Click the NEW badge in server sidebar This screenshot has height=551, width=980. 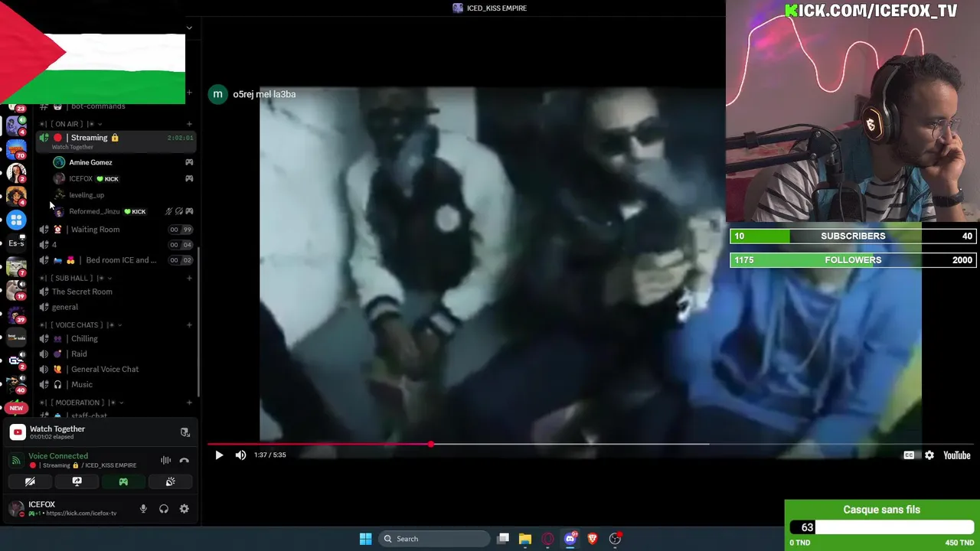16,408
